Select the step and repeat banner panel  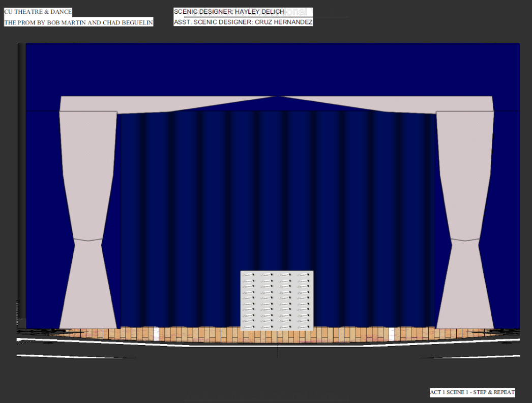click(277, 300)
